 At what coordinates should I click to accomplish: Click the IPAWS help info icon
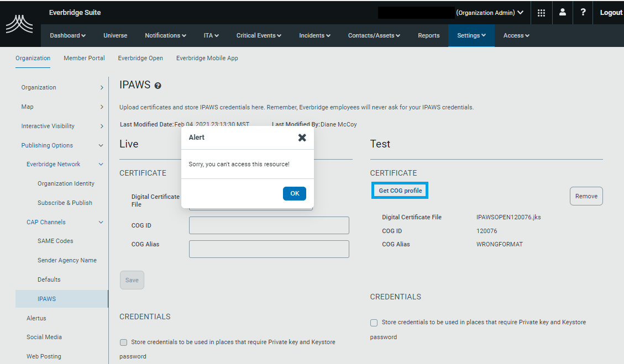pyautogui.click(x=158, y=86)
